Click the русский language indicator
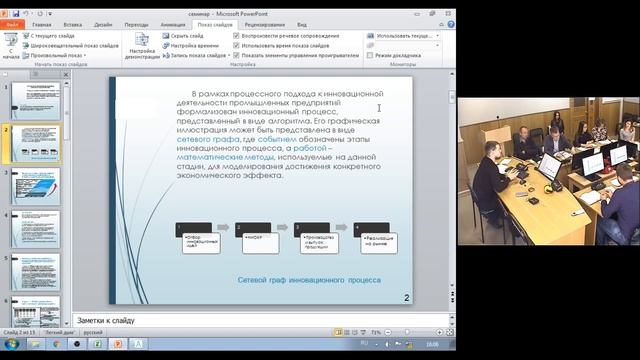640x360 pixels. coord(93,333)
